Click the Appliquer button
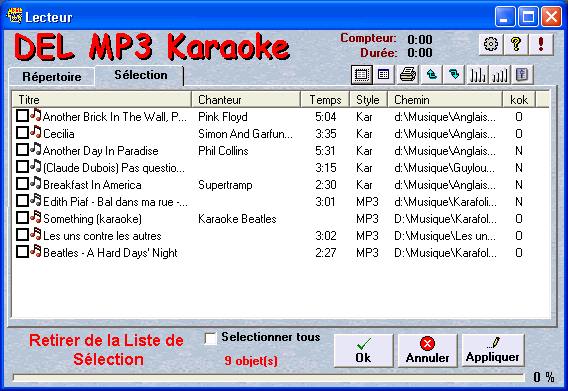Image resolution: width=568 pixels, height=391 pixels. point(493,350)
